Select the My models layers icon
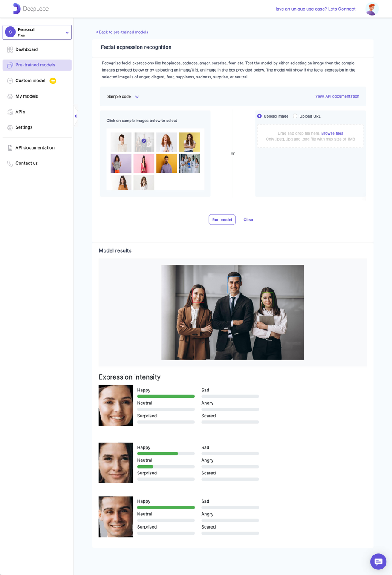This screenshot has width=392, height=575. (9, 96)
